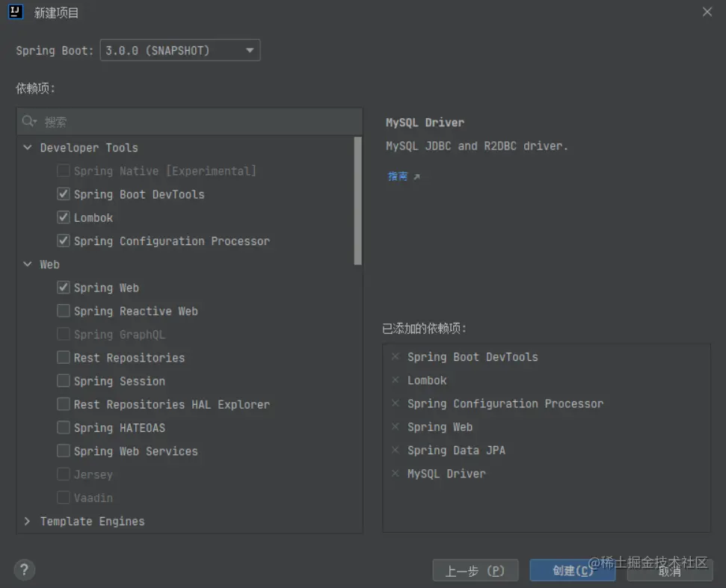
Task: Uncheck the Lombok checkbox
Action: coord(64,217)
